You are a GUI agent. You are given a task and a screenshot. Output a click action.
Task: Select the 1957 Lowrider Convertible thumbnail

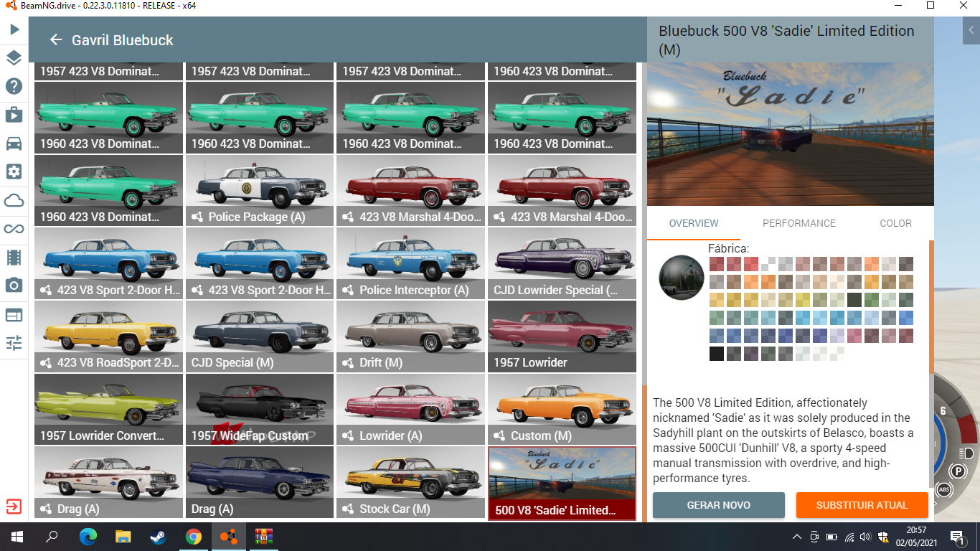pos(108,409)
